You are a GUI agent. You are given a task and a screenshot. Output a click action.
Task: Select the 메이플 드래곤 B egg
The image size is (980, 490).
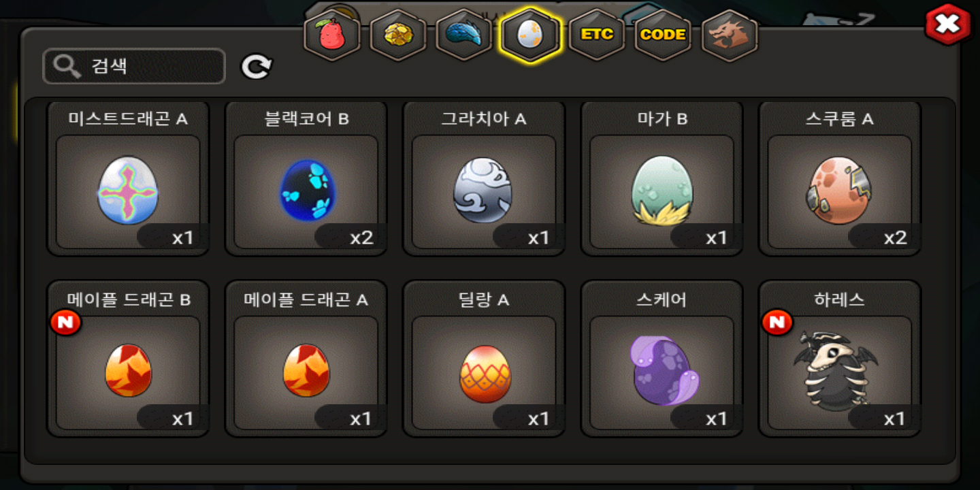coord(128,359)
